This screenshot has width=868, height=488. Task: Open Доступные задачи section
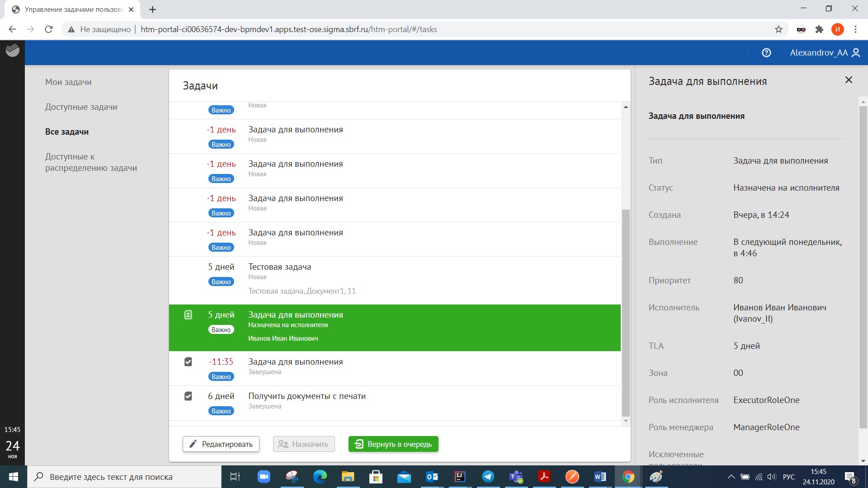click(x=81, y=107)
